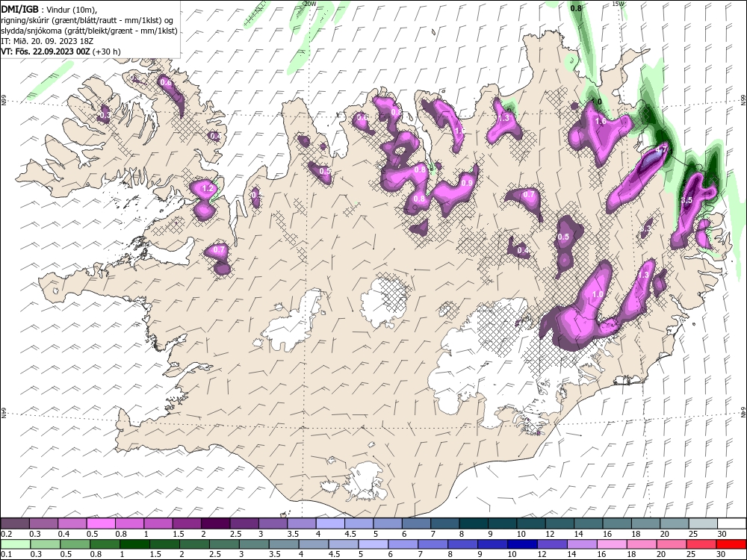747x560 pixels.
Task: Click the 20W longitude label at the top of the map
Action: point(310,3)
